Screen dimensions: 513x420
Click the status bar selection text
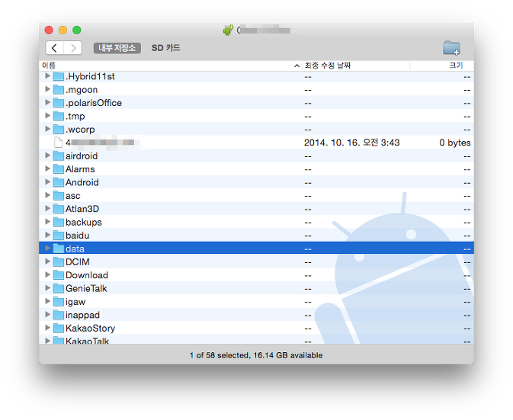pyautogui.click(x=256, y=355)
